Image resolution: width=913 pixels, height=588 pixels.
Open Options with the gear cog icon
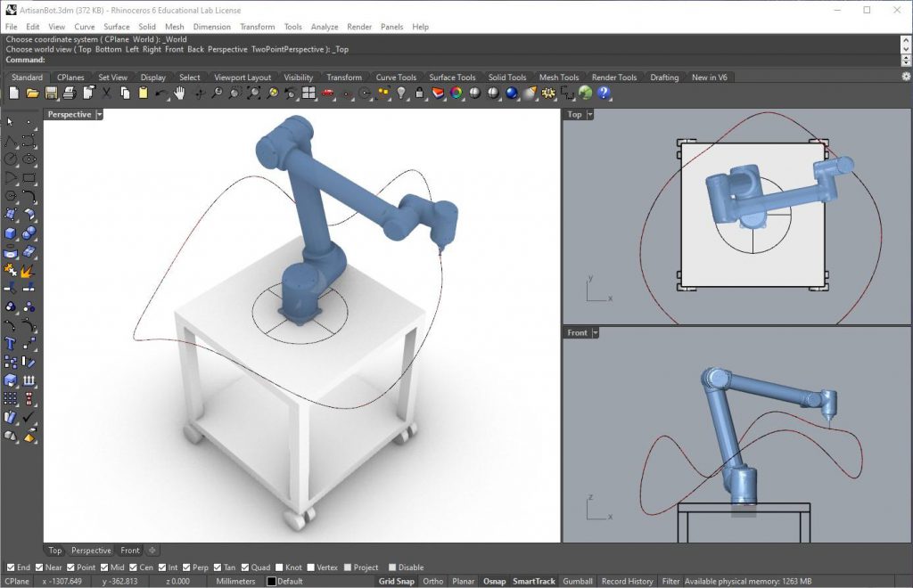[548, 93]
